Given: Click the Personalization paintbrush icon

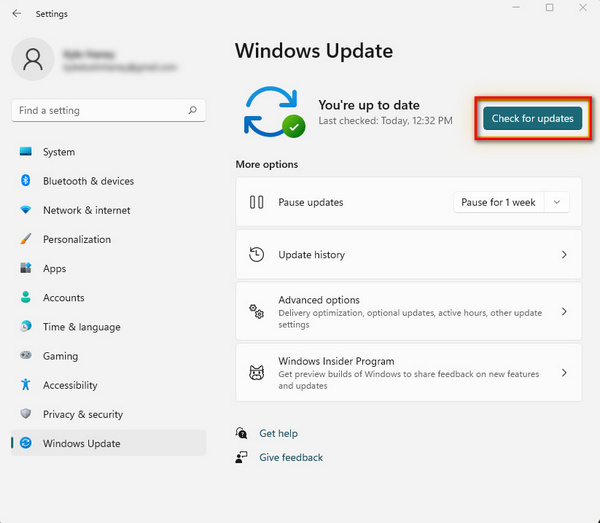Looking at the screenshot, I should point(26,239).
